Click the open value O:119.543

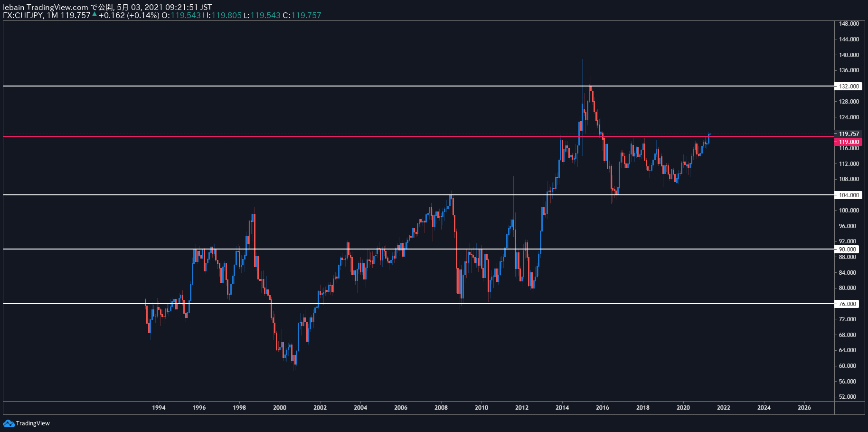click(181, 15)
